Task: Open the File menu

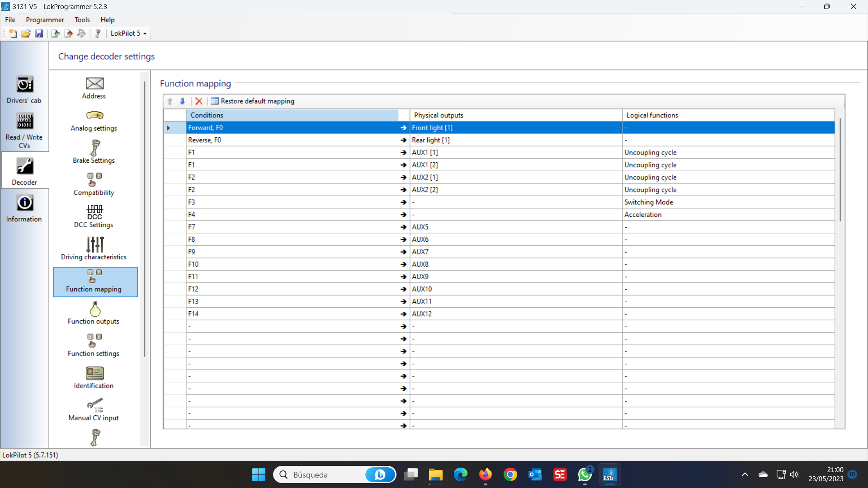Action: [10, 20]
